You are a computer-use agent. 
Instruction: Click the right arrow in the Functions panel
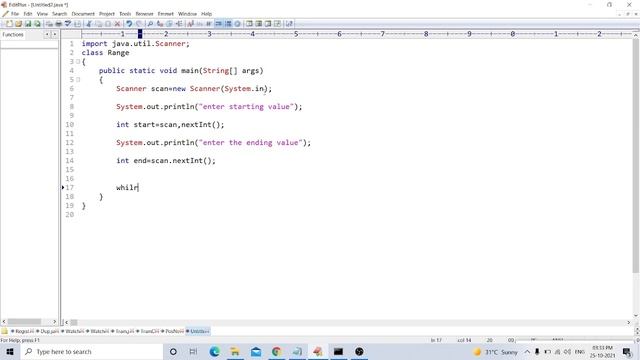click(54, 35)
